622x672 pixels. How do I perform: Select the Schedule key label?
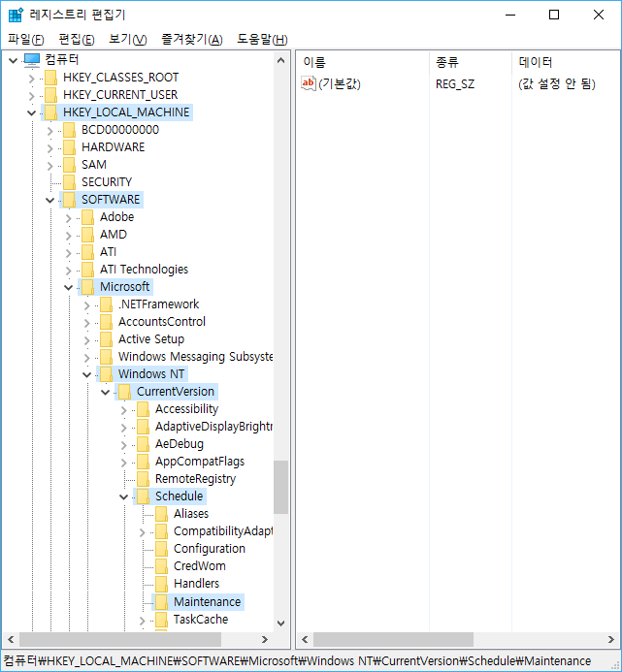coord(179,496)
